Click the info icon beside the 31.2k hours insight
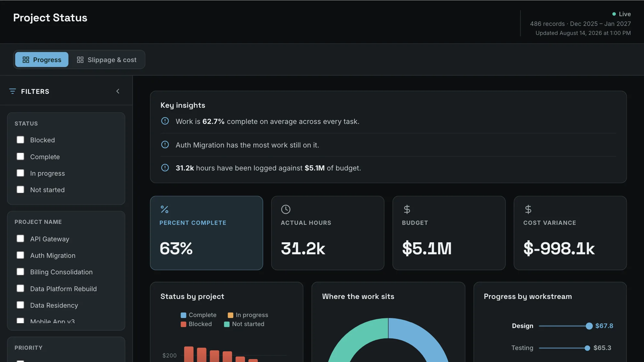Viewport: 644px width, 362px height. click(x=165, y=168)
